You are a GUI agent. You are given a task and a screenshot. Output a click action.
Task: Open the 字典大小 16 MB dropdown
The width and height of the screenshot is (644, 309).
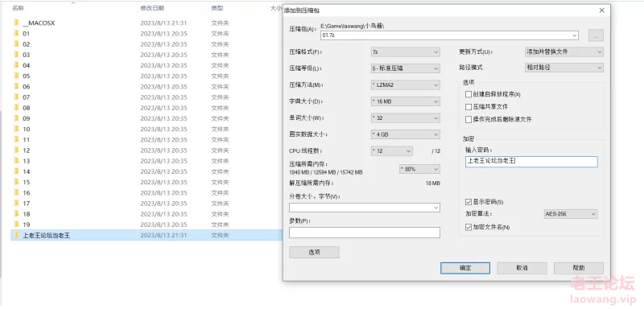pyautogui.click(x=406, y=101)
